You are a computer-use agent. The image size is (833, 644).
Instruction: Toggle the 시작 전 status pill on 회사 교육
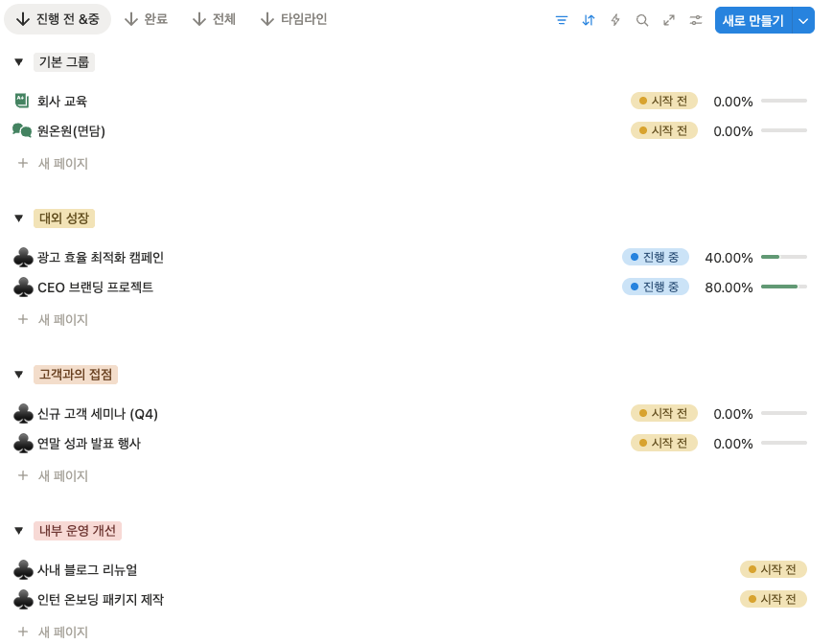point(663,100)
